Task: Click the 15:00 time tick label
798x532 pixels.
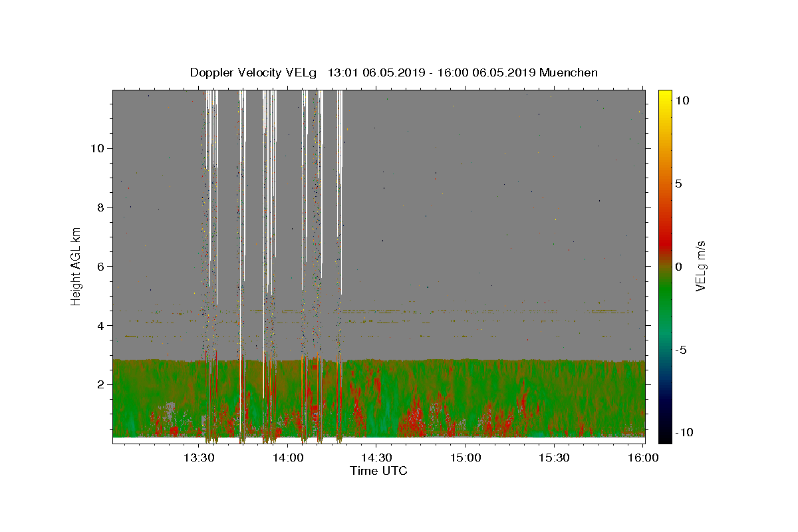Action: click(465, 458)
